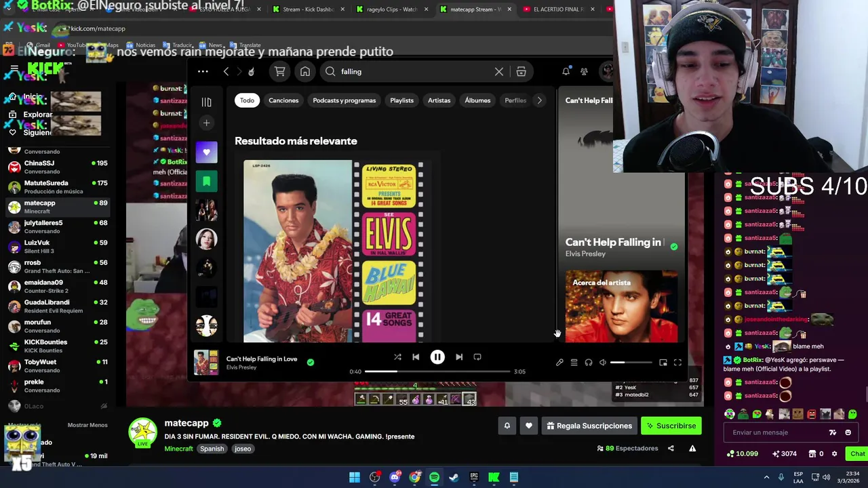The height and width of the screenshot is (488, 868).
Task: Go to Spotify home
Action: click(305, 71)
